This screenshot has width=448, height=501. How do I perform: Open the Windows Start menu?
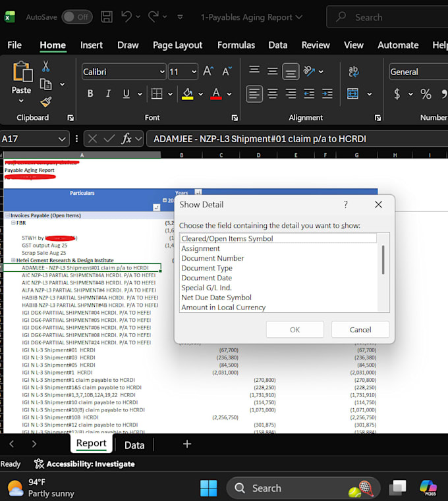coord(208,488)
